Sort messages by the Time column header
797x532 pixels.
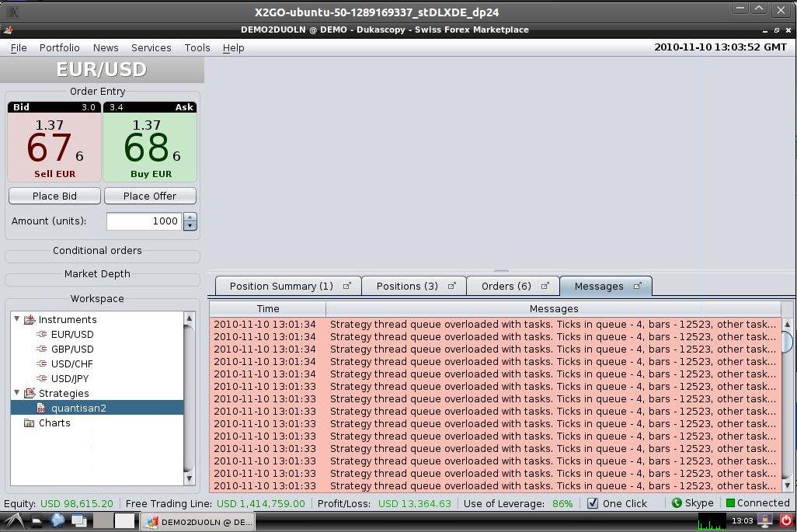(268, 308)
